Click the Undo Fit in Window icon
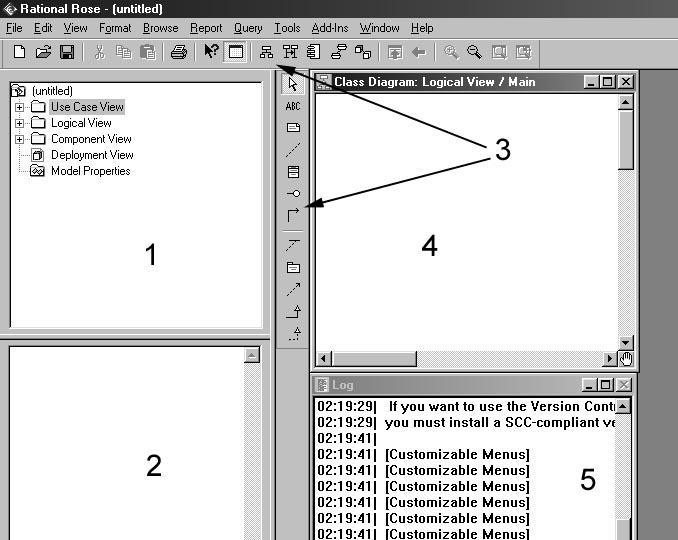Image resolution: width=678 pixels, height=540 pixels. point(524,52)
